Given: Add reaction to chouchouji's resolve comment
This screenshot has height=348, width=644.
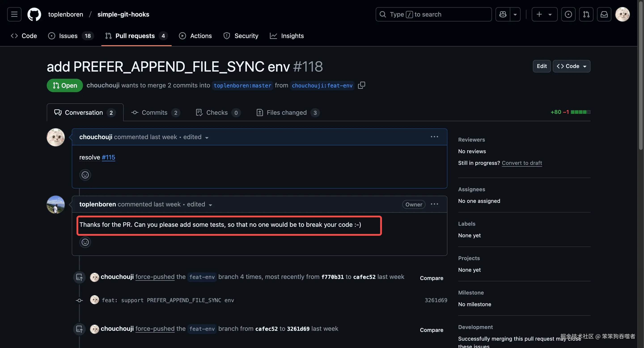Looking at the screenshot, I should point(85,175).
